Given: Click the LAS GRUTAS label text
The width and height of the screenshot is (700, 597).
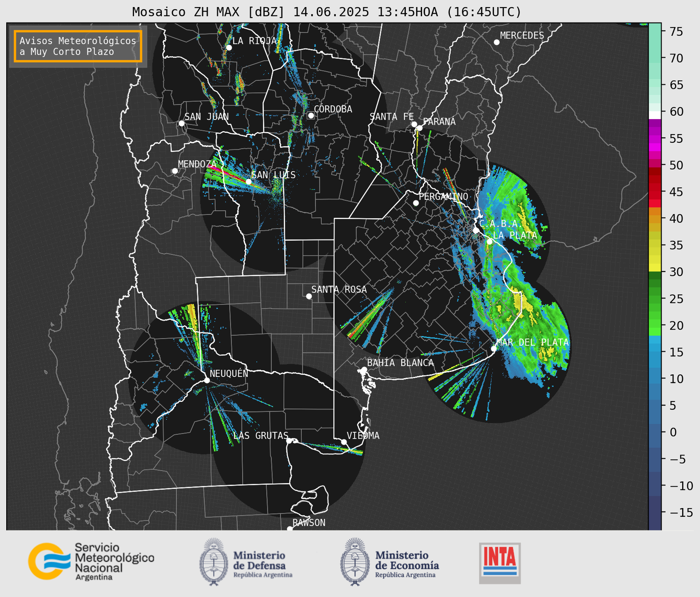Looking at the screenshot, I should (x=261, y=436).
